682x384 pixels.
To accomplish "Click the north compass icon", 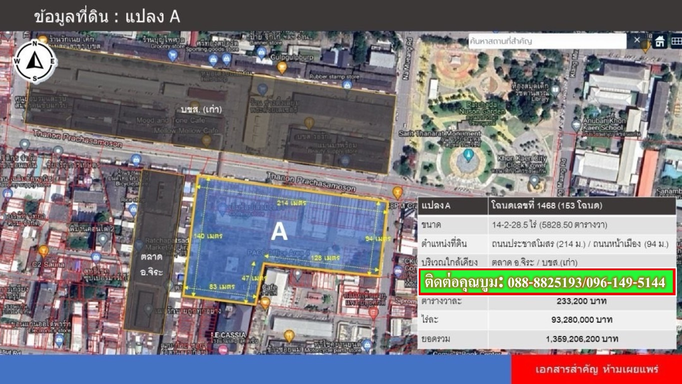I will tap(35, 61).
